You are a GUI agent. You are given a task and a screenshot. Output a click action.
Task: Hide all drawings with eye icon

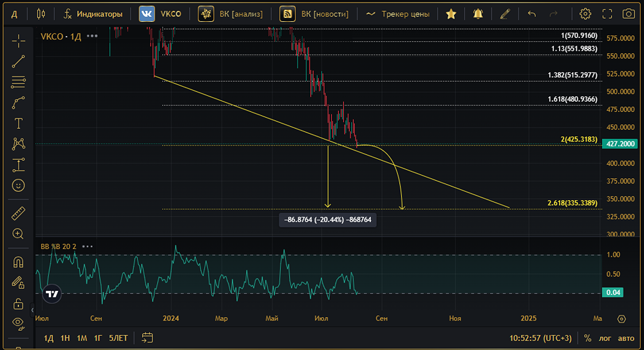[19, 323]
